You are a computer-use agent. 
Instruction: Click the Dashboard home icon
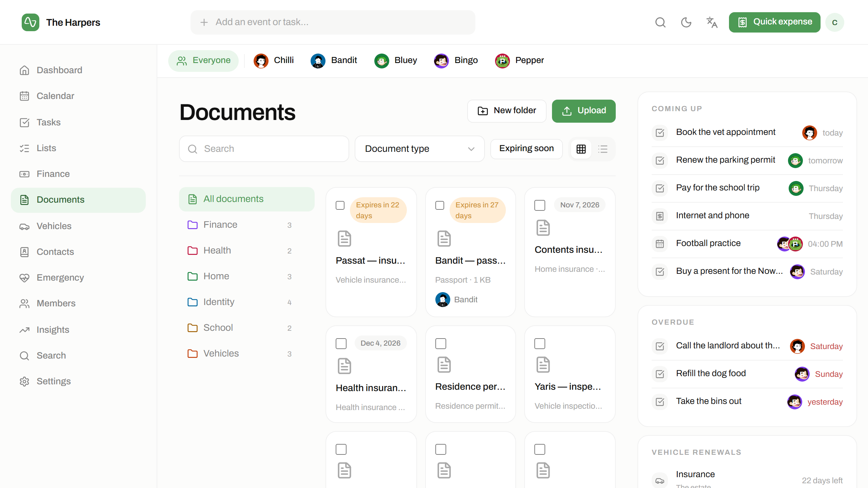point(24,70)
